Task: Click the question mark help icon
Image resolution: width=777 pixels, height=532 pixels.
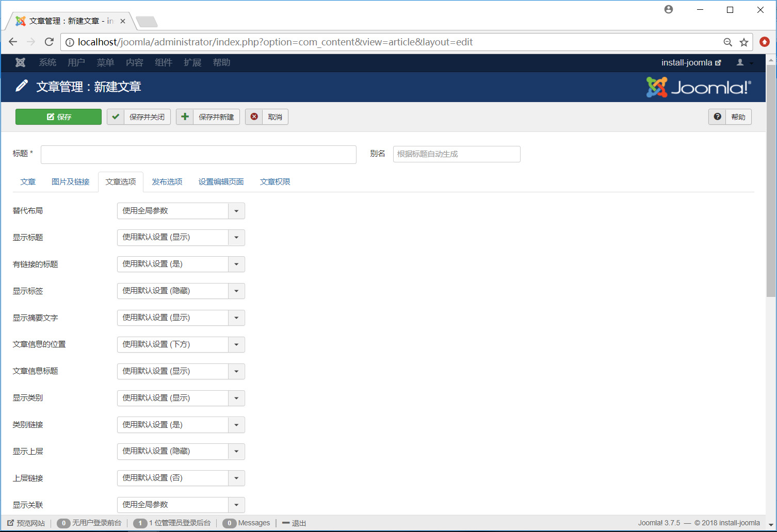Action: pos(717,117)
